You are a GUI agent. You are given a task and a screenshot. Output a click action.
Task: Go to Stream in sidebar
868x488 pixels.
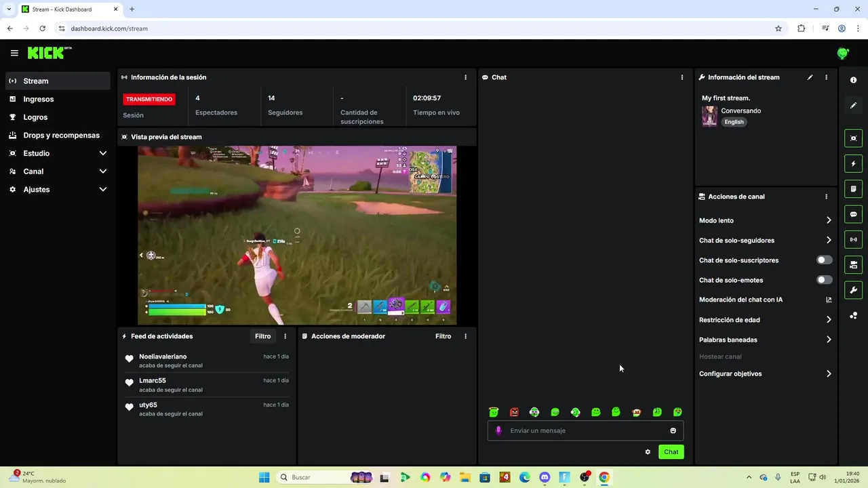(x=58, y=81)
